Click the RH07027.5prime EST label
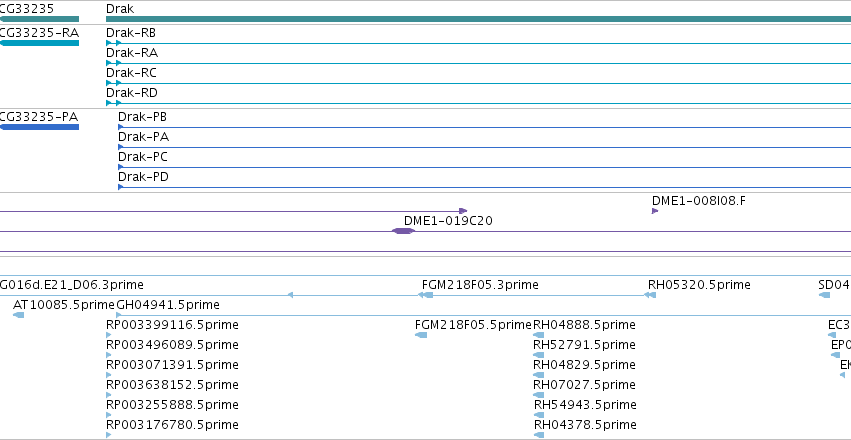 [584, 385]
